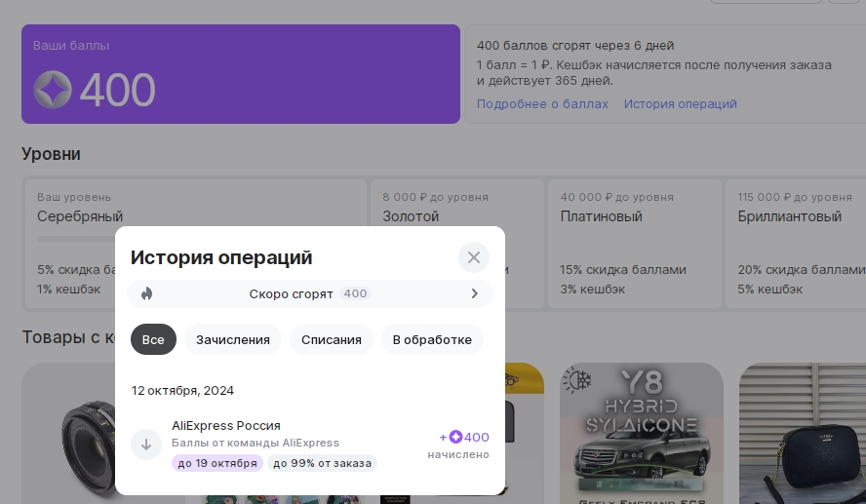Click the star points icon beside +400

[455, 437]
